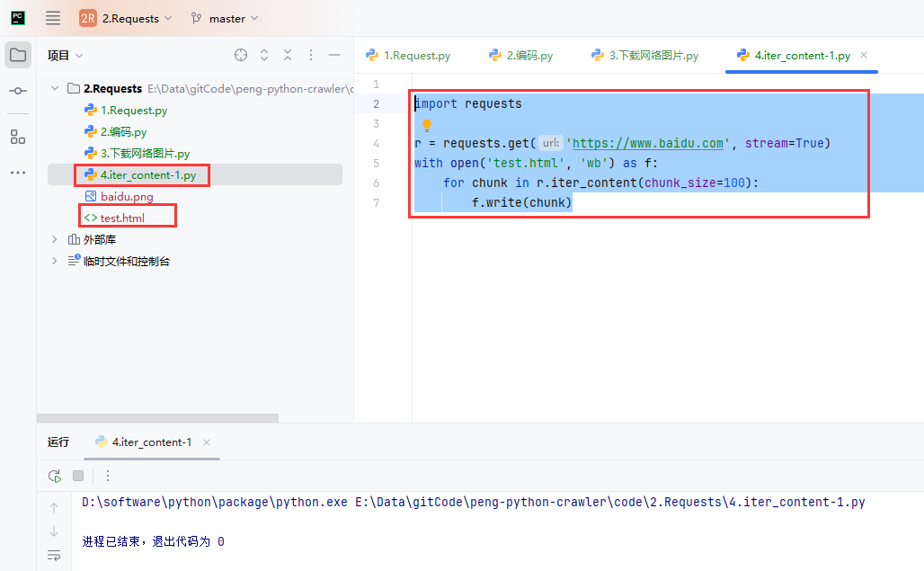
Task: Hide the project panel with minus icon
Action: 334,56
